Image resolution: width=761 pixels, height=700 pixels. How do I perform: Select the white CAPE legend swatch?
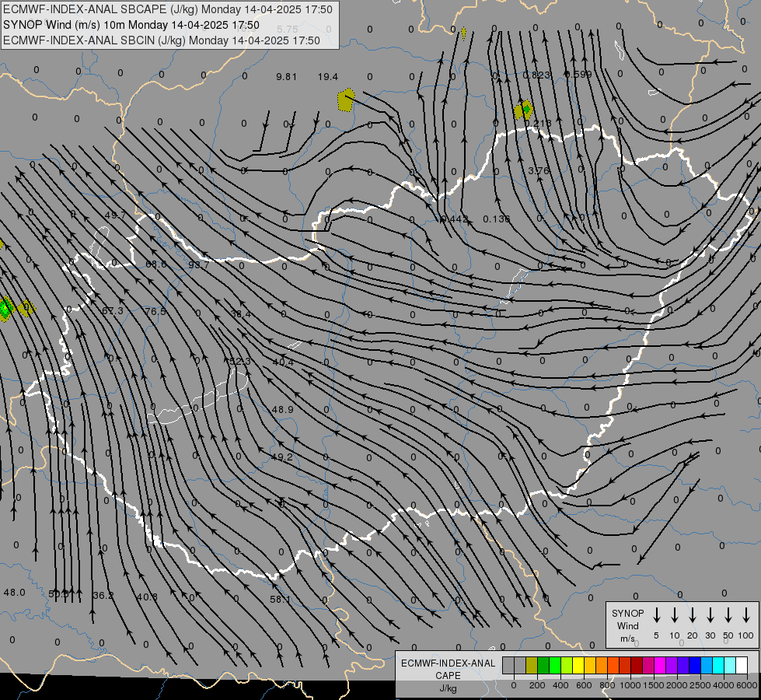click(x=742, y=666)
